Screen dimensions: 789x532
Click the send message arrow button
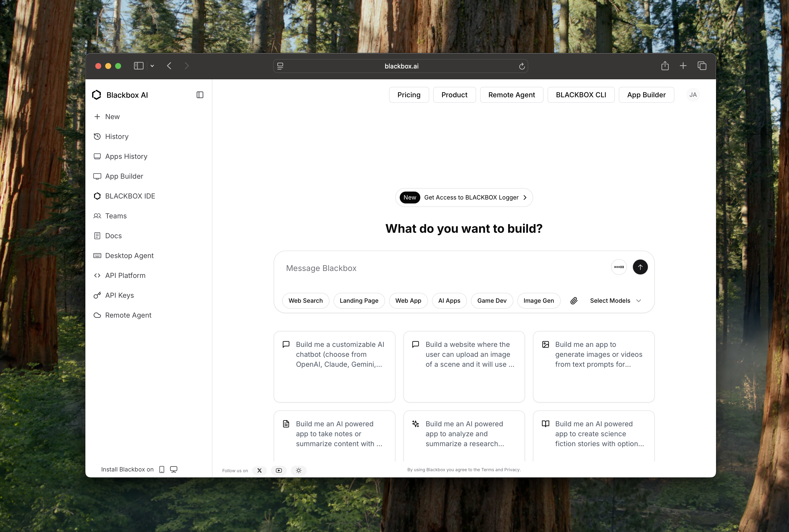pyautogui.click(x=640, y=267)
